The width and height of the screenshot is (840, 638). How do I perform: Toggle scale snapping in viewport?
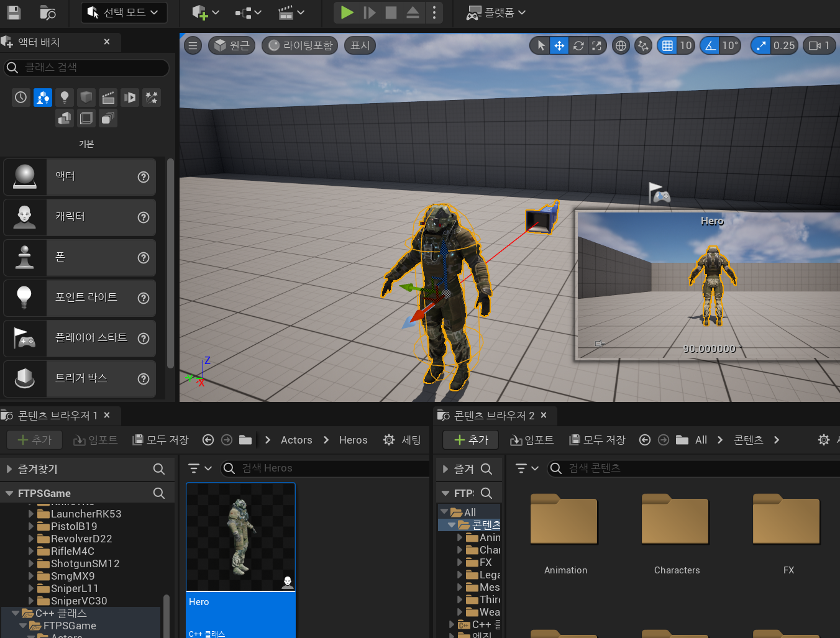[x=761, y=45]
